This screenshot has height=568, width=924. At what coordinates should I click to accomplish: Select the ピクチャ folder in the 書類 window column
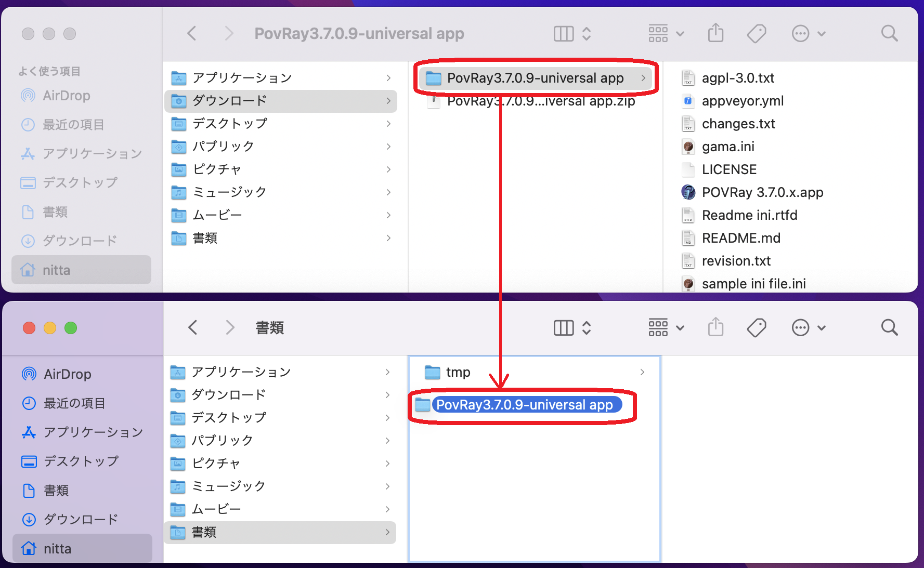[216, 464]
